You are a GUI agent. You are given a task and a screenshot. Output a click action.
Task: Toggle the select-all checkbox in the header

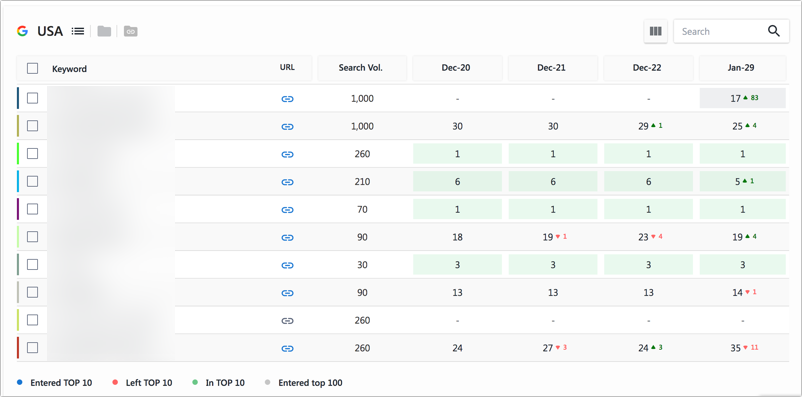(x=32, y=68)
